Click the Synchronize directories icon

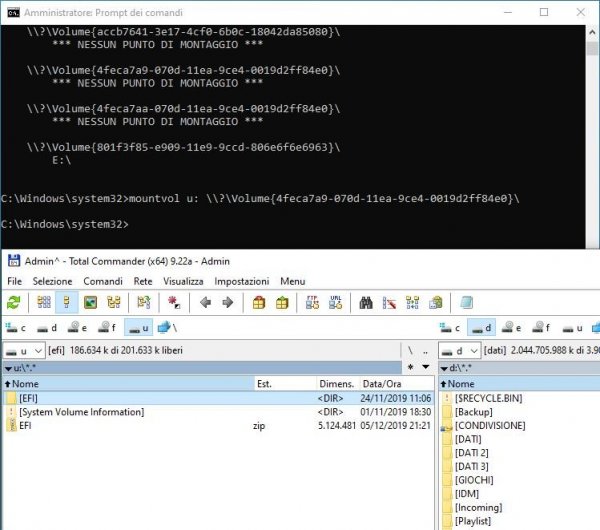412,302
